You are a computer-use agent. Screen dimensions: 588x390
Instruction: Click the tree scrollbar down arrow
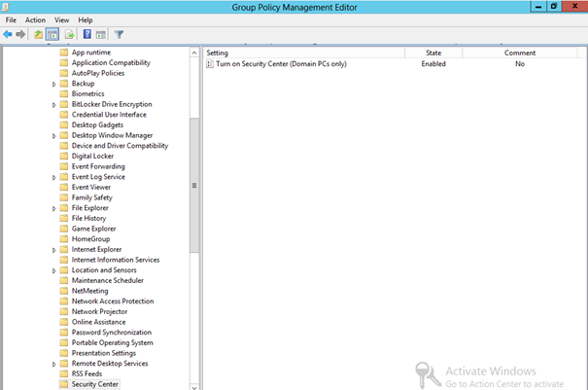click(x=194, y=387)
